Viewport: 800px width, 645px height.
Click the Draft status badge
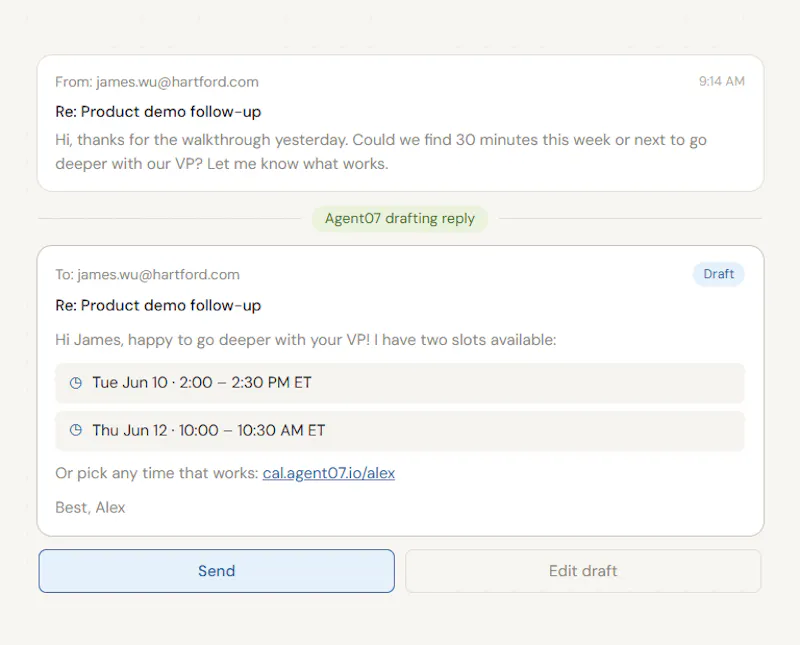[718, 274]
